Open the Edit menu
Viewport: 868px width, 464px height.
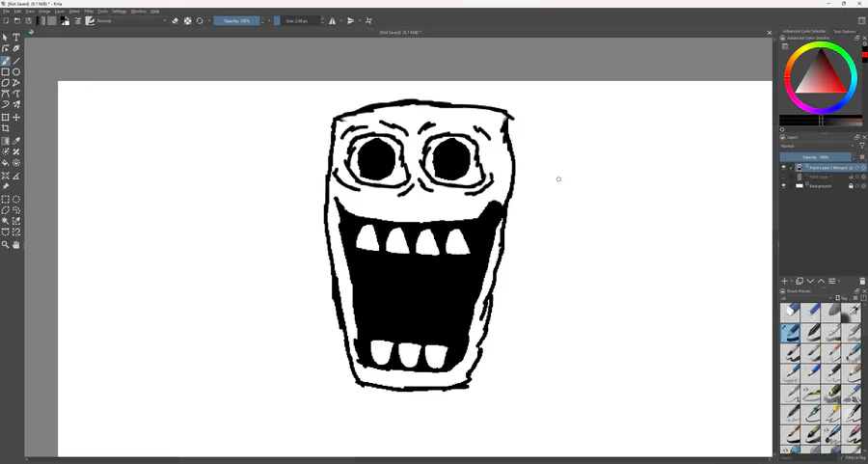pos(17,11)
